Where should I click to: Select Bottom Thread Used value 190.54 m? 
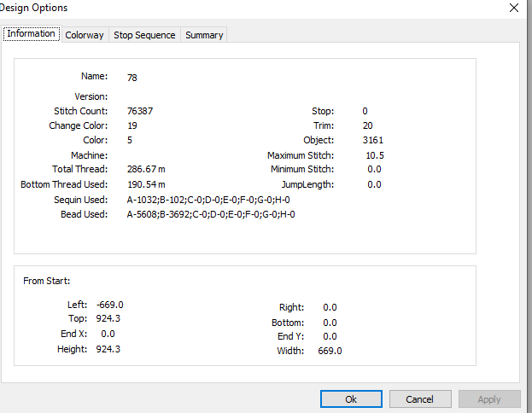point(146,184)
